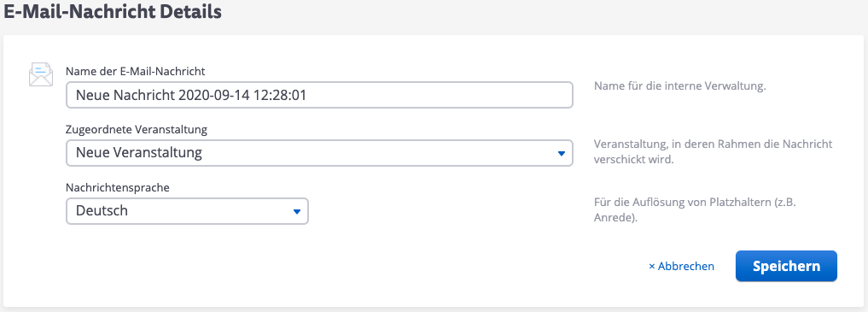This screenshot has width=868, height=312.
Task: Click the blue arrow in Deutsch dropdown
Action: tap(297, 211)
